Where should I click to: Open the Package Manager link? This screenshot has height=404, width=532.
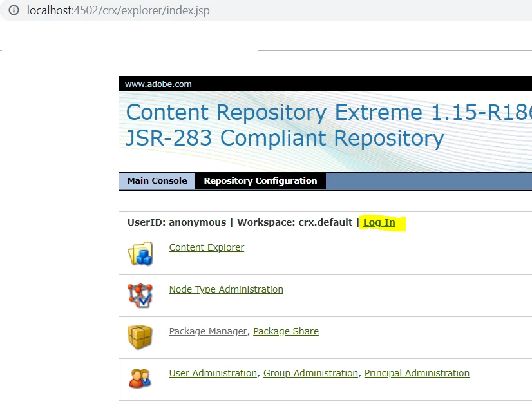[208, 331]
